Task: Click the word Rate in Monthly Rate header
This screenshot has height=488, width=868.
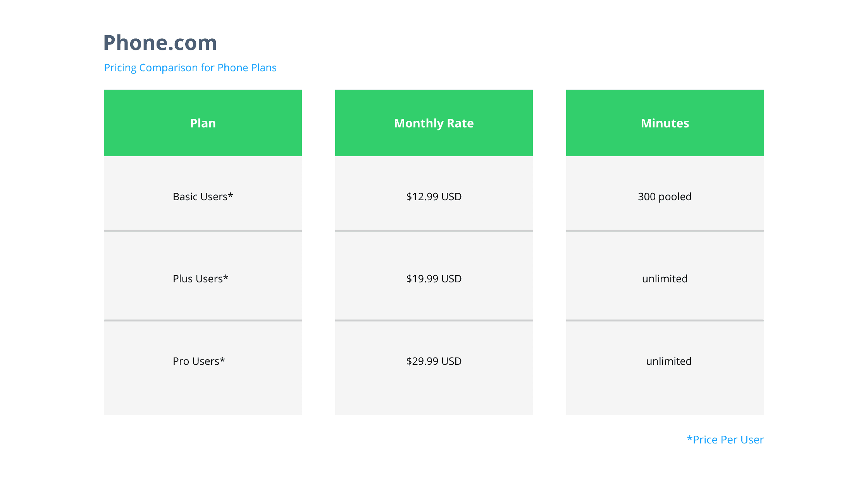Action: click(460, 123)
